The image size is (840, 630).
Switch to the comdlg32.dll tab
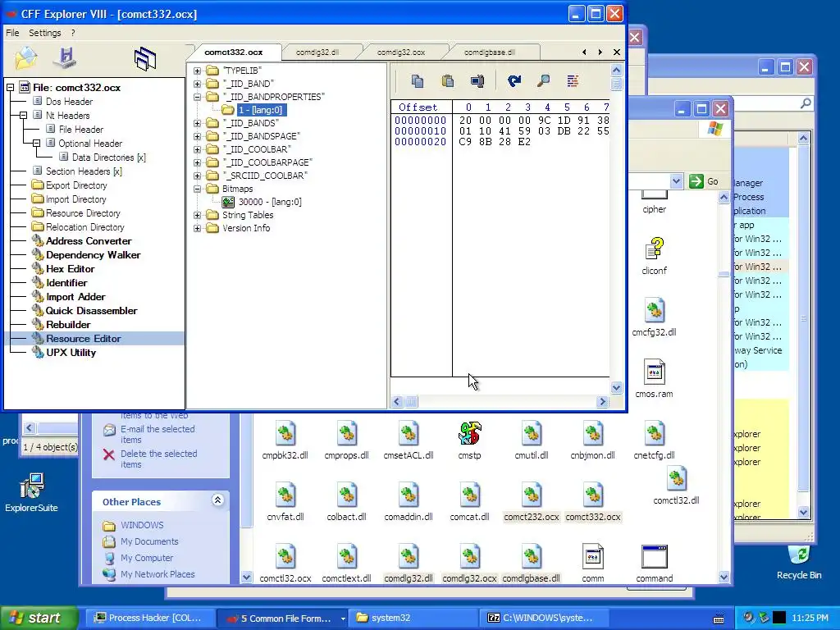[317, 52]
